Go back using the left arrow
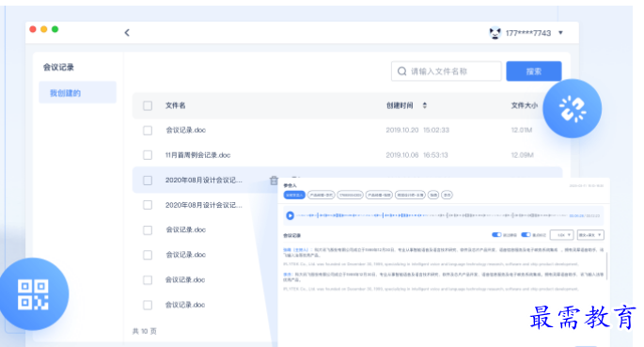644x347 pixels. [127, 33]
